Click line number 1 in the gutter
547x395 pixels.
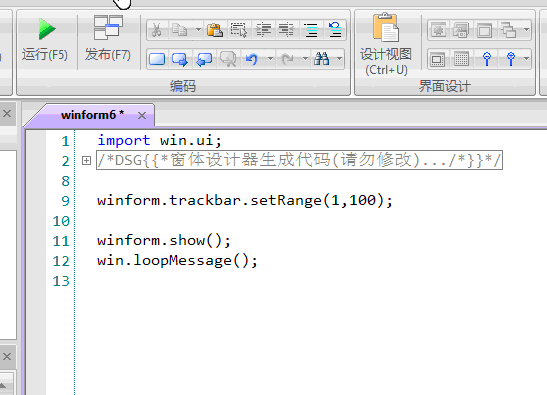coord(65,141)
